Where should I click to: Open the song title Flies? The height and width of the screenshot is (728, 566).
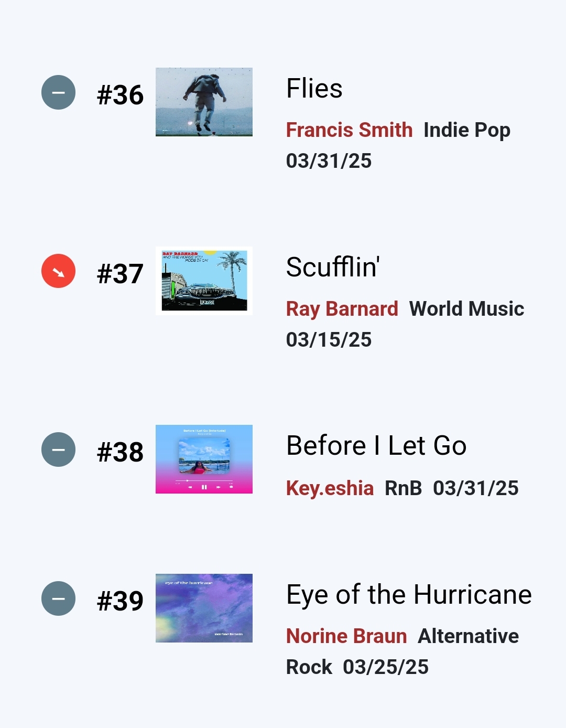[x=314, y=89]
